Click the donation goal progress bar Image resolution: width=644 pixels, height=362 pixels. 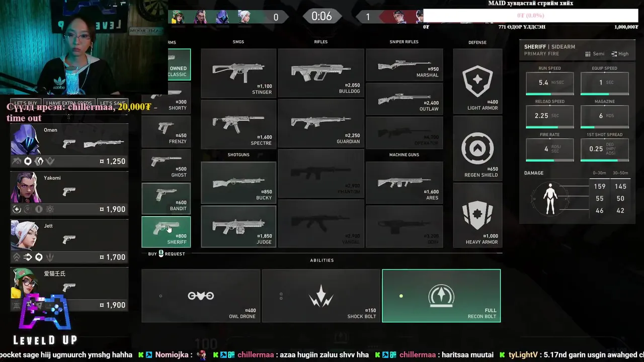pyautogui.click(x=530, y=16)
